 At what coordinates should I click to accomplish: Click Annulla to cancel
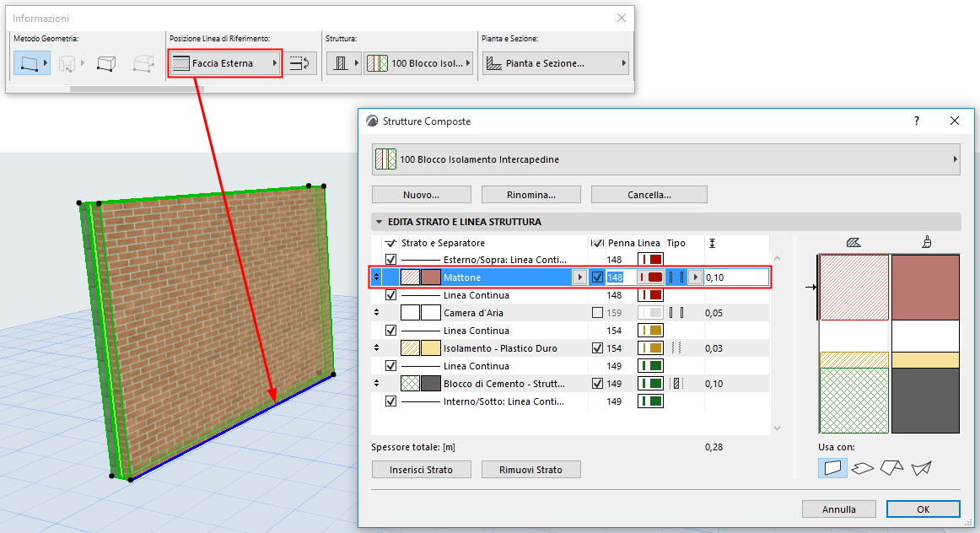(x=839, y=509)
